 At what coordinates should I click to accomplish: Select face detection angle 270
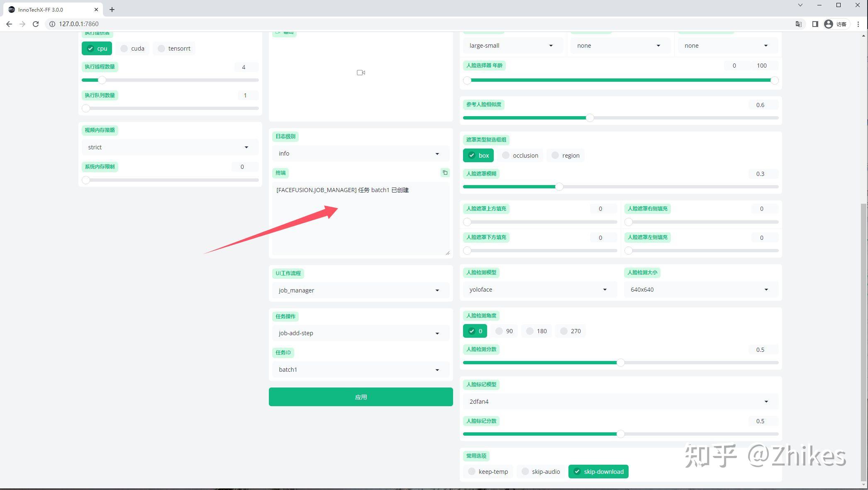pos(571,331)
